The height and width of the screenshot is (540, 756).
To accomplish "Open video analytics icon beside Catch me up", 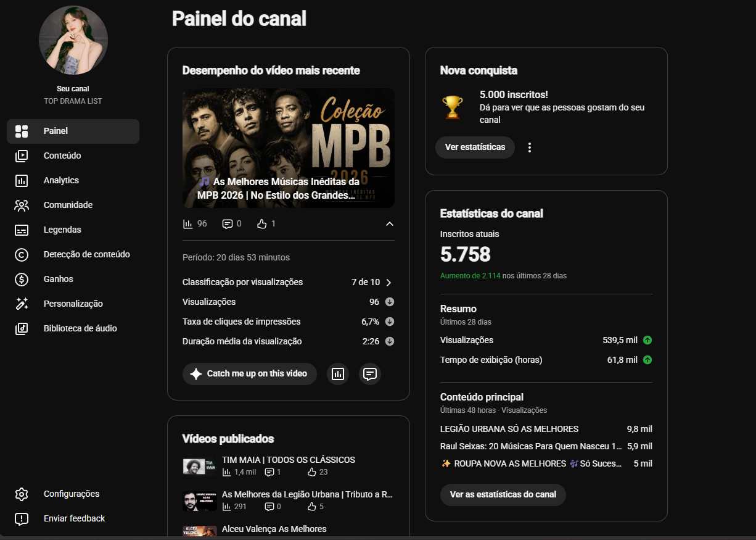I will point(338,374).
